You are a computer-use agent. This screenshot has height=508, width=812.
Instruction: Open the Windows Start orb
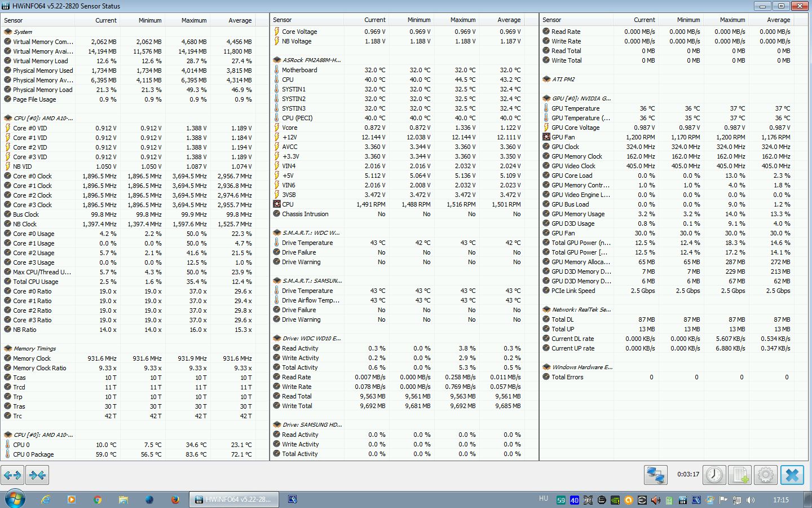[15, 499]
